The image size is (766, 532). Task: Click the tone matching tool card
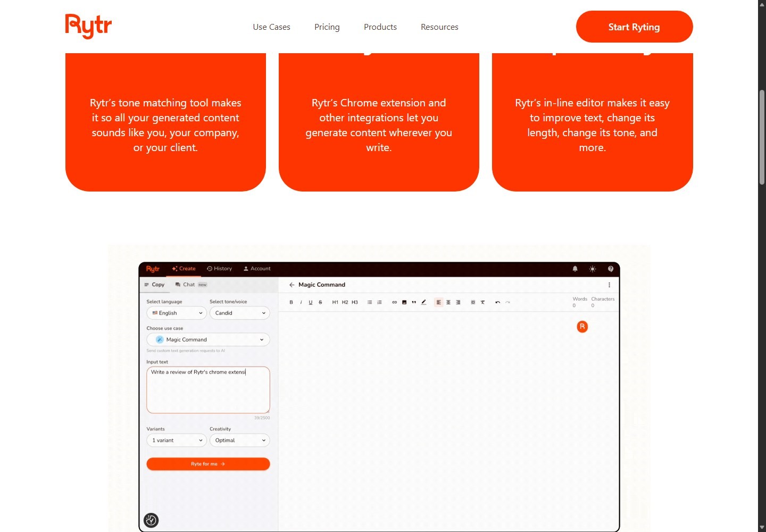tap(165, 122)
